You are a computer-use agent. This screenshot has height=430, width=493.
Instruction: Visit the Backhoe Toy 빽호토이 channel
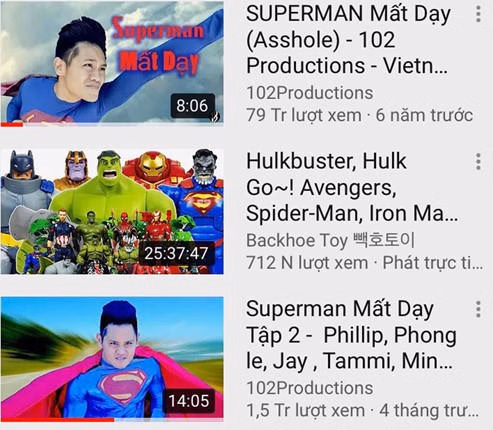tap(330, 240)
